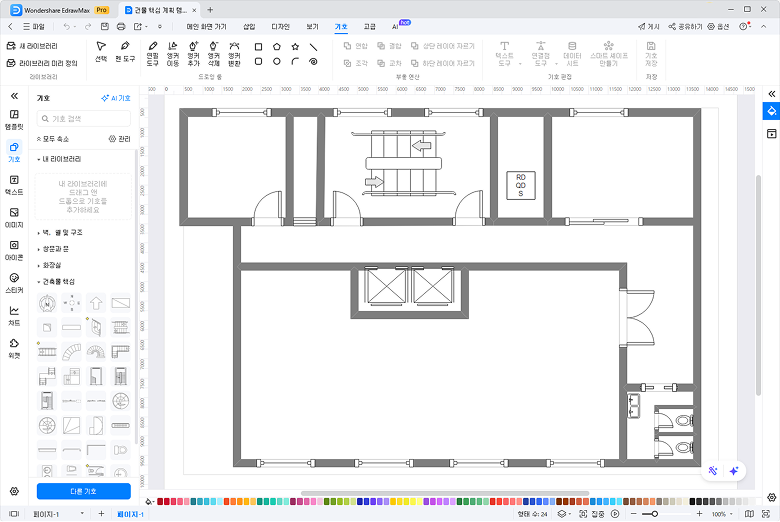Toggle fullscreen fit icon in status bar
This screenshot has width=780, height=522.
[x=766, y=514]
